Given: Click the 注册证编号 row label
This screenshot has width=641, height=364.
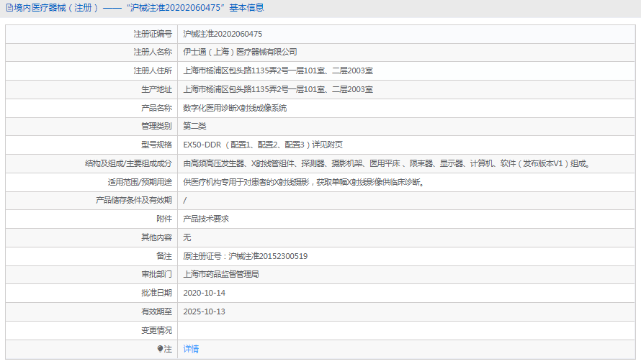Looking at the screenshot, I should point(153,34).
